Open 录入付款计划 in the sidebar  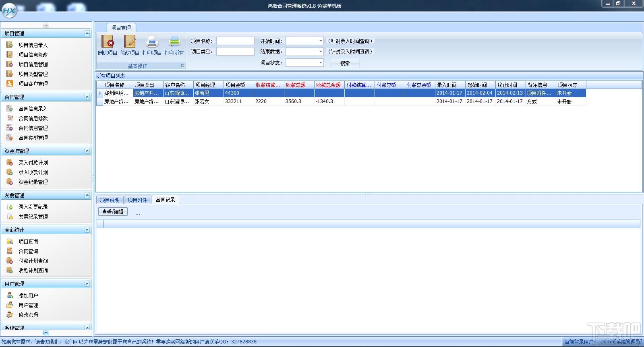(33, 163)
